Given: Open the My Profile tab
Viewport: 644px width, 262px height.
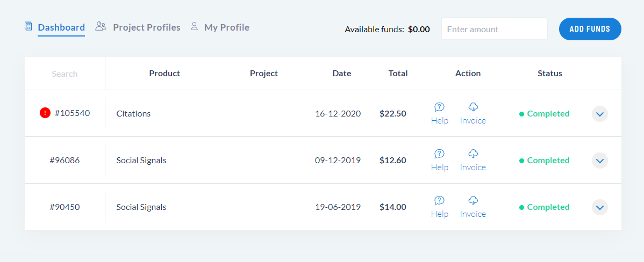Looking at the screenshot, I should 226,27.
